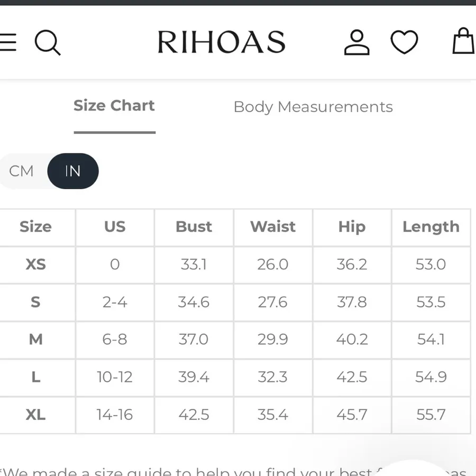476x476 pixels.
Task: Click the Hip column header
Action: pyautogui.click(x=352, y=227)
